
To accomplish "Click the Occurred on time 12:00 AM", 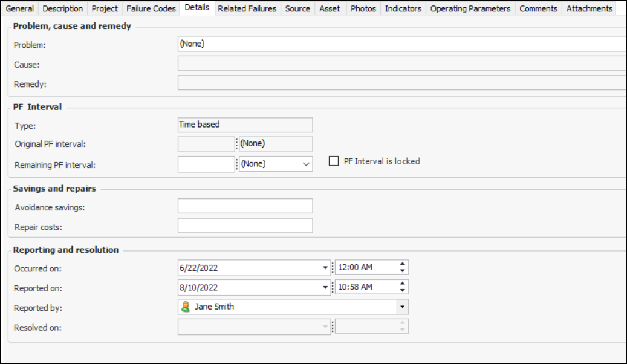I will pyautogui.click(x=356, y=267).
